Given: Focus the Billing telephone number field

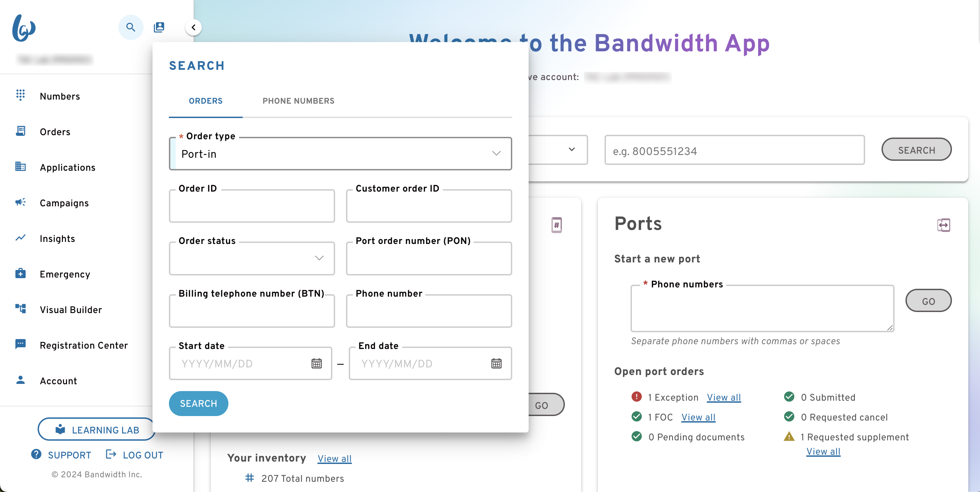Looking at the screenshot, I should tap(252, 311).
